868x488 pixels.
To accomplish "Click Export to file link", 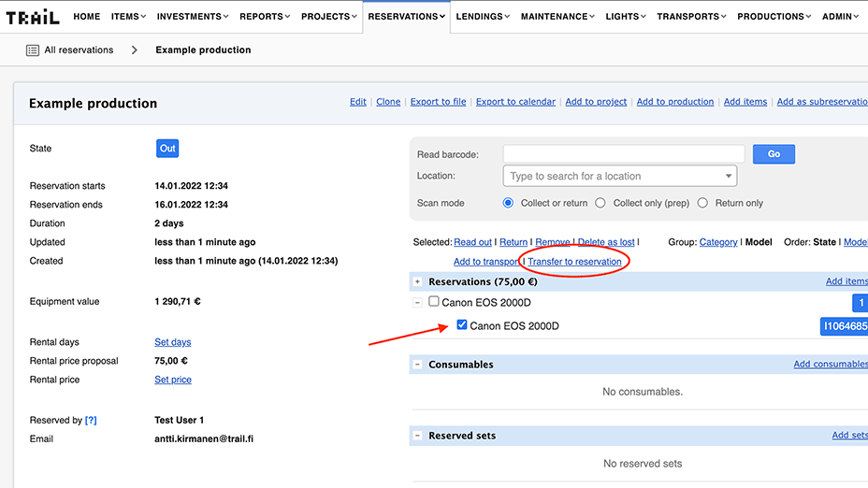I will pos(438,102).
